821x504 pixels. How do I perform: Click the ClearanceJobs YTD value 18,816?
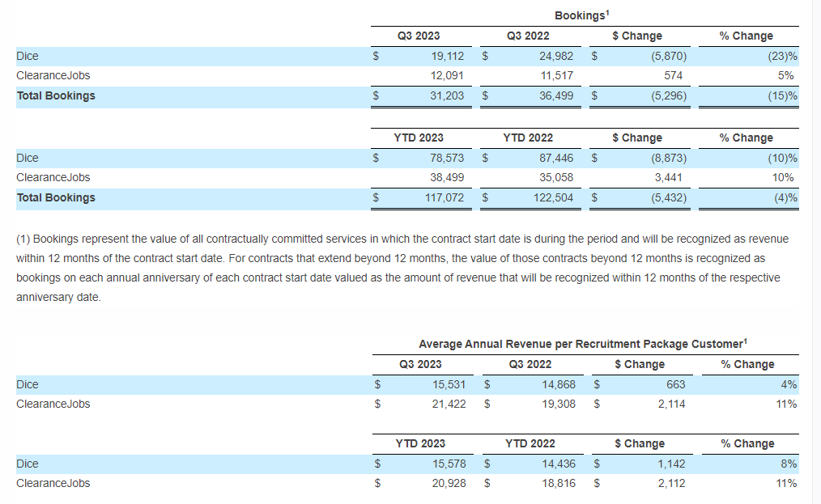click(559, 483)
